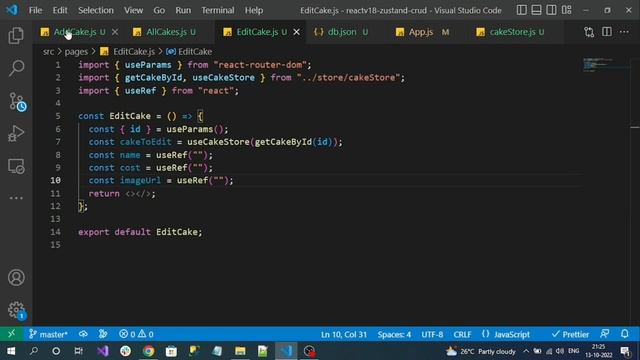
Task: Open the Search view in the activity bar
Action: 16,68
